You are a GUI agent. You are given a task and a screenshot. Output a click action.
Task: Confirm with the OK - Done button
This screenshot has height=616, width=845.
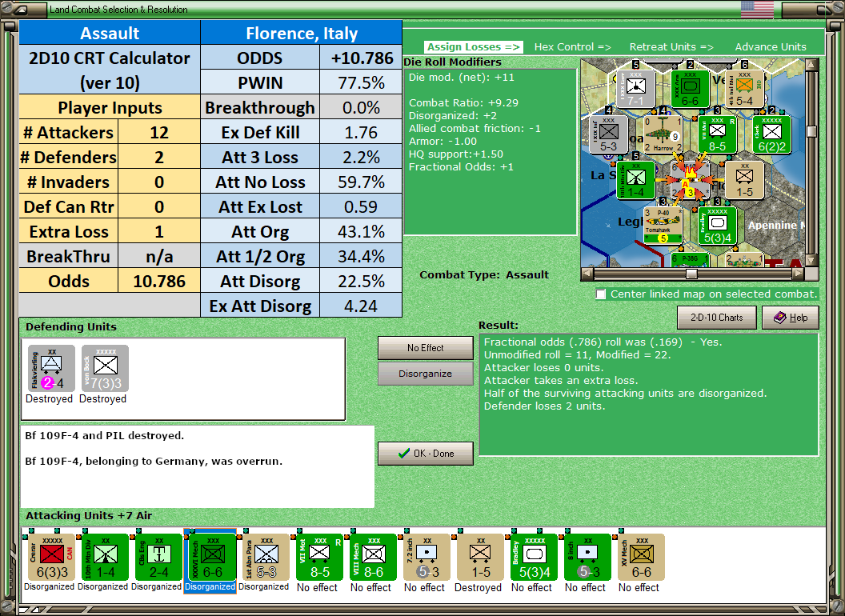426,454
